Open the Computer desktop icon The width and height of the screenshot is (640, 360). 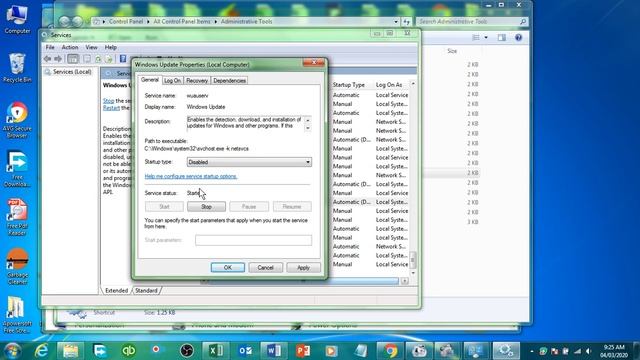tap(17, 19)
